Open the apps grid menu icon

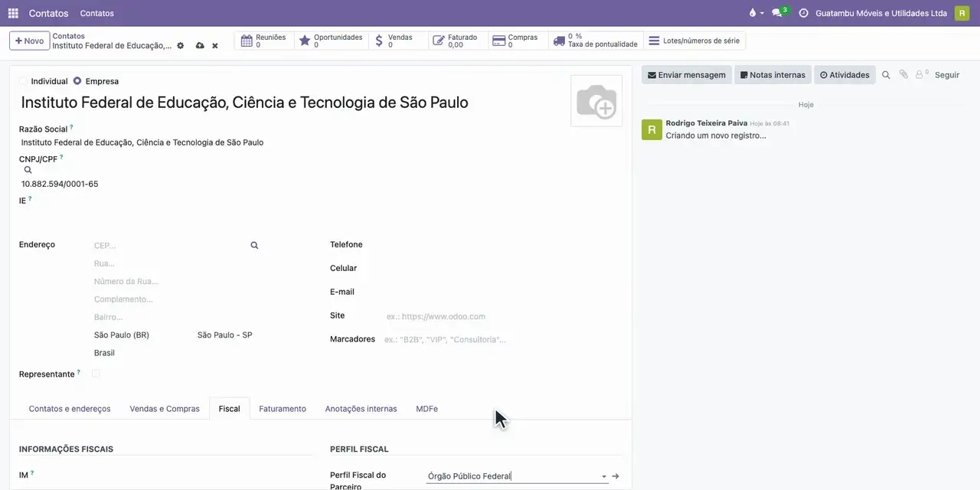tap(13, 13)
